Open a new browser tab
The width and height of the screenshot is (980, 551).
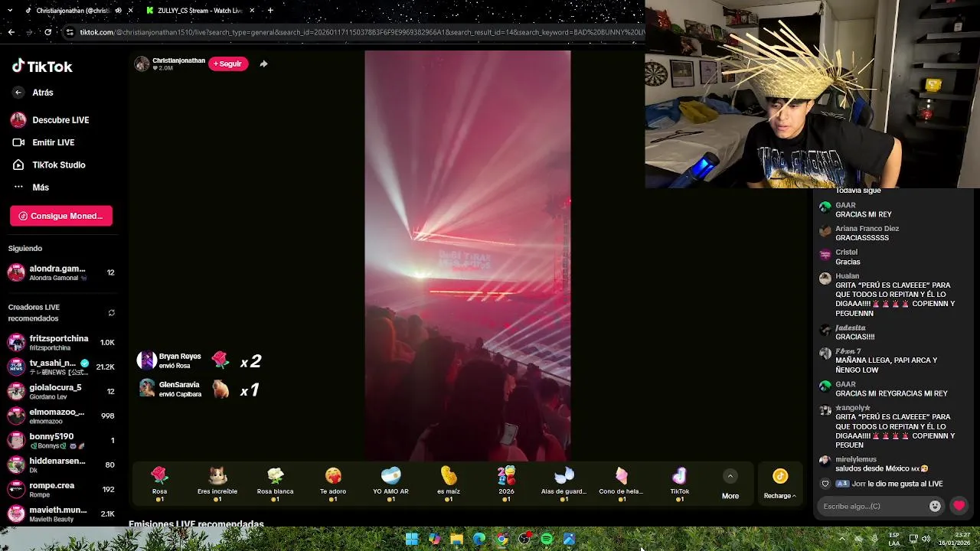[x=270, y=11]
